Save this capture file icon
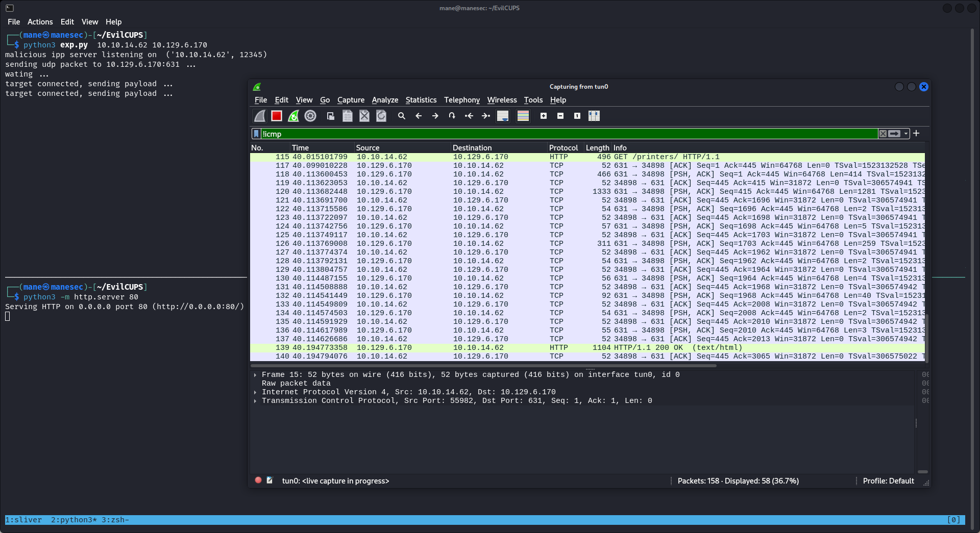980x533 pixels. click(348, 116)
